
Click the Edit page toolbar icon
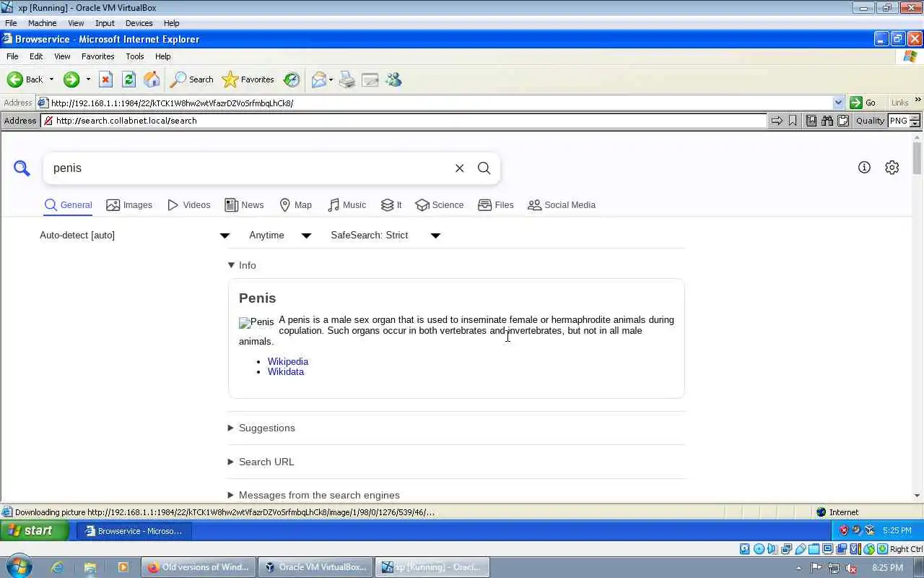pyautogui.click(x=370, y=79)
